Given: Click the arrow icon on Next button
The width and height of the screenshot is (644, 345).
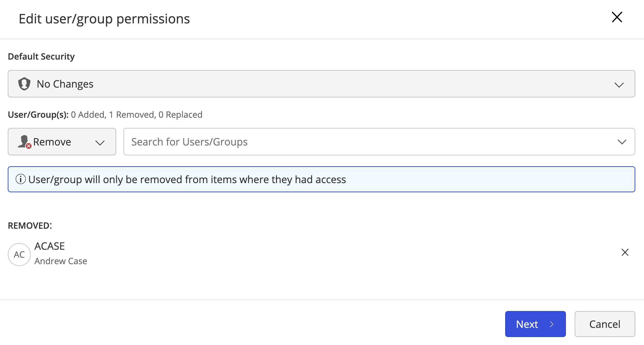Looking at the screenshot, I should pos(552,324).
